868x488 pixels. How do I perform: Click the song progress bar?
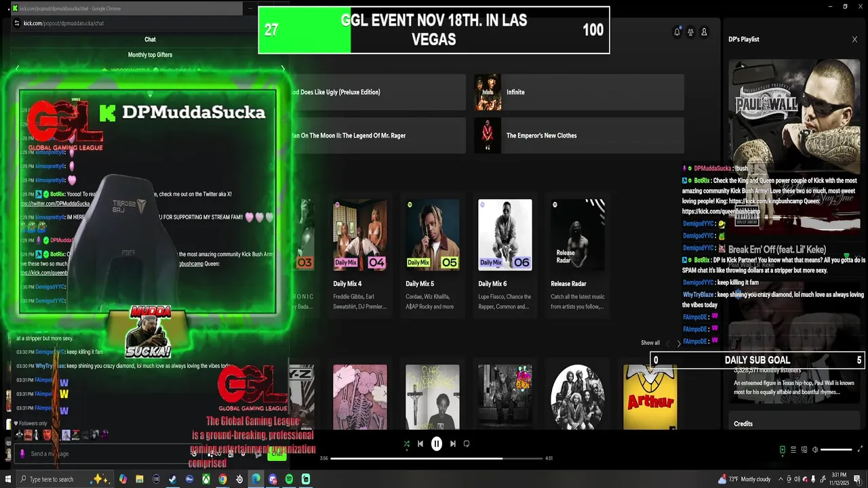(x=437, y=458)
